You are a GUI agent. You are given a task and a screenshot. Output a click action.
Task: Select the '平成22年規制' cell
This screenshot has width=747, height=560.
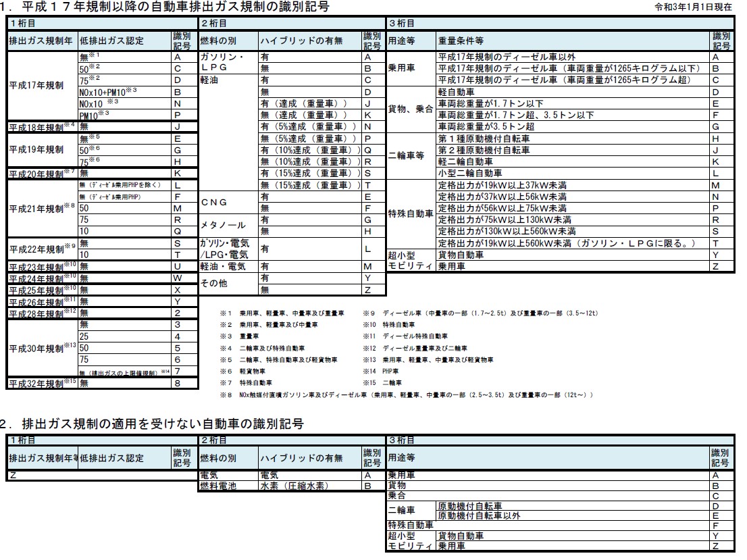42,249
